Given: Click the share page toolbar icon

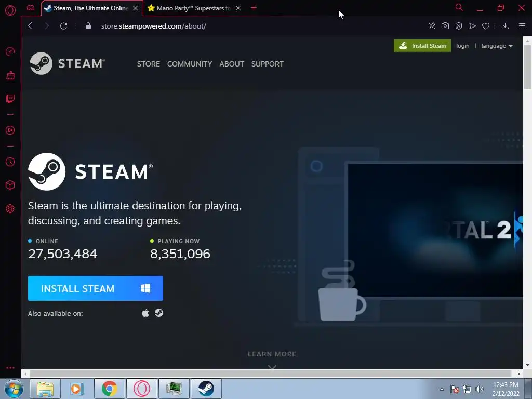Looking at the screenshot, I should coord(432,26).
